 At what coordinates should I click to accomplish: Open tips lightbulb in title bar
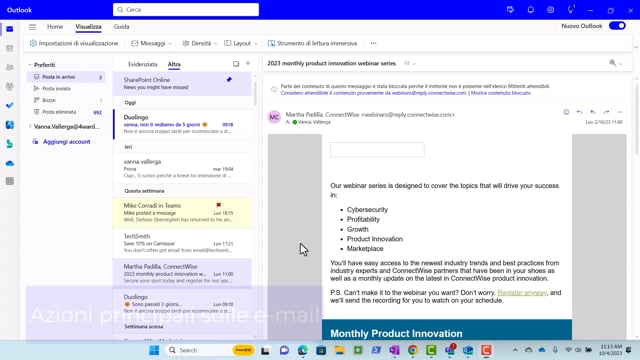(x=571, y=9)
